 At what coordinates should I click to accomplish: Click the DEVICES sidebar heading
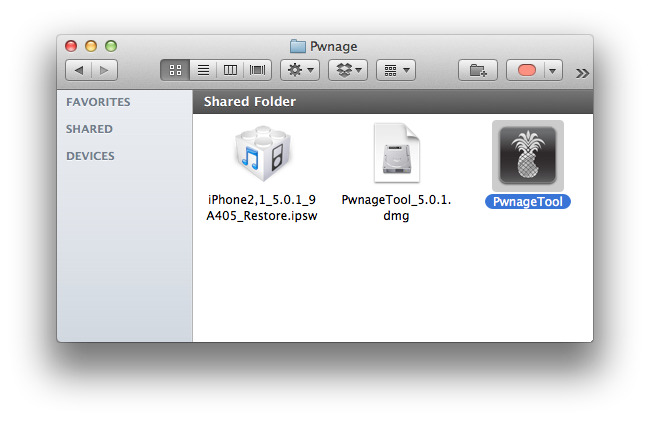pyautogui.click(x=90, y=156)
